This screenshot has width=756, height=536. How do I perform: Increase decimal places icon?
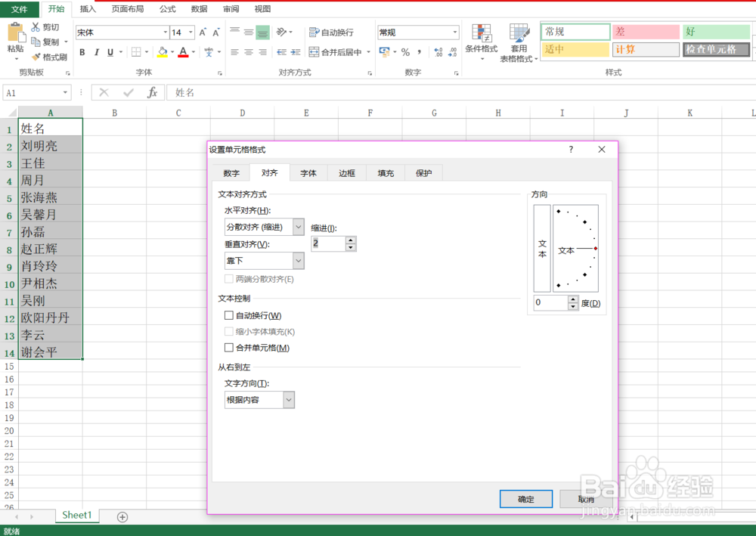438,52
